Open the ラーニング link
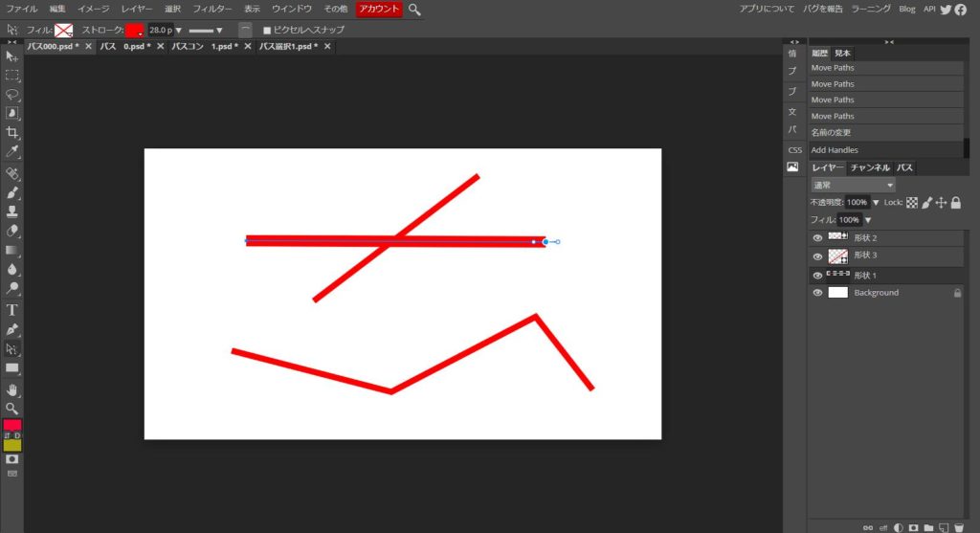 pos(872,9)
